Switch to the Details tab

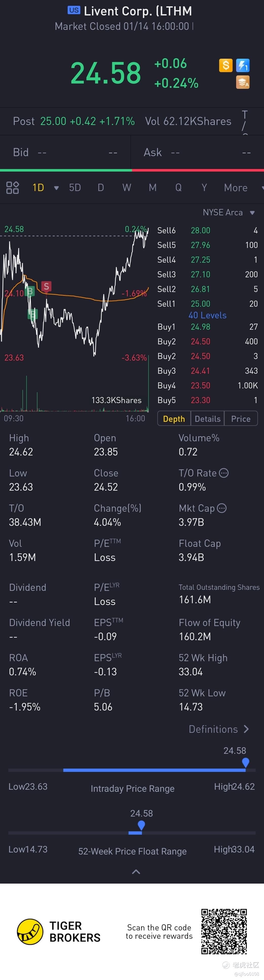pyautogui.click(x=208, y=419)
